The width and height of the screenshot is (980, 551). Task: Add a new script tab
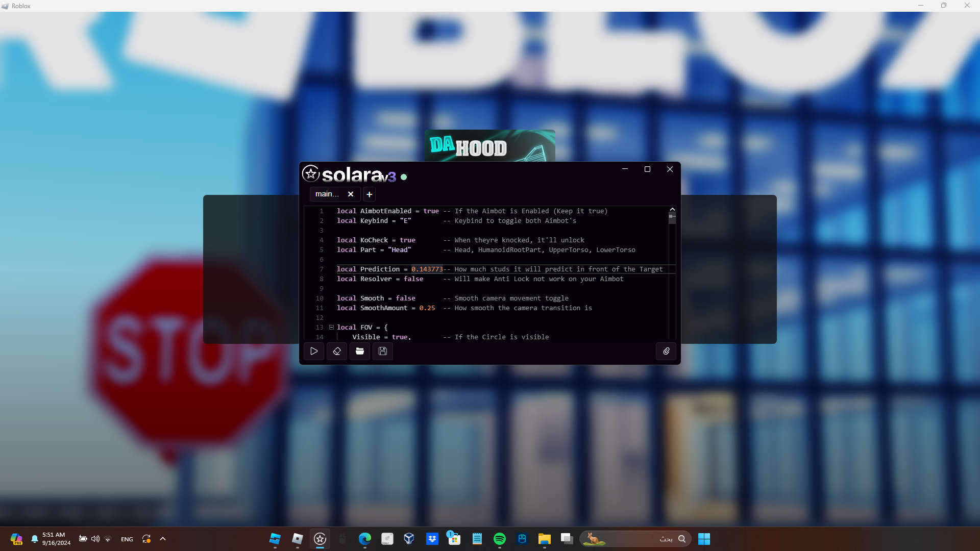click(x=369, y=194)
